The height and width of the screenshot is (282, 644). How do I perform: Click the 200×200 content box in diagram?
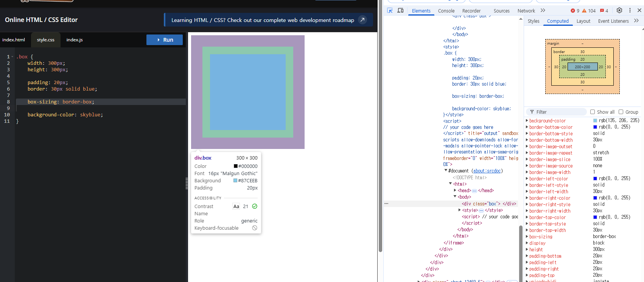pyautogui.click(x=582, y=67)
